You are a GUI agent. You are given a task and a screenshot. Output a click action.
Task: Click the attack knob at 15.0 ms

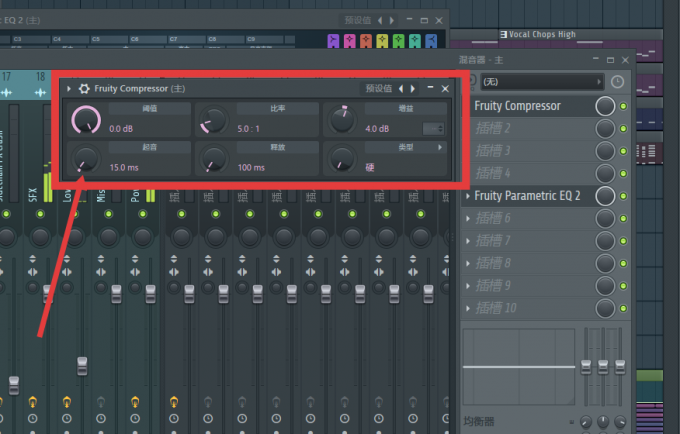pos(86,159)
